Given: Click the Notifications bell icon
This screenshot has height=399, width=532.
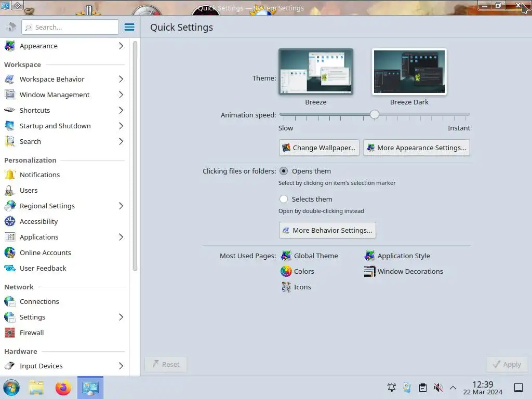Looking at the screenshot, I should pyautogui.click(x=10, y=175).
